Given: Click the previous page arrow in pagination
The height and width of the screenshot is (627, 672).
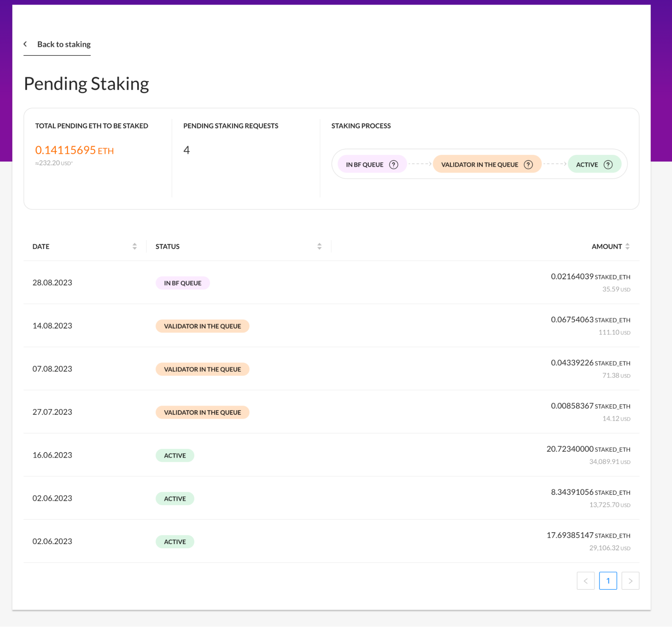Looking at the screenshot, I should coord(586,581).
